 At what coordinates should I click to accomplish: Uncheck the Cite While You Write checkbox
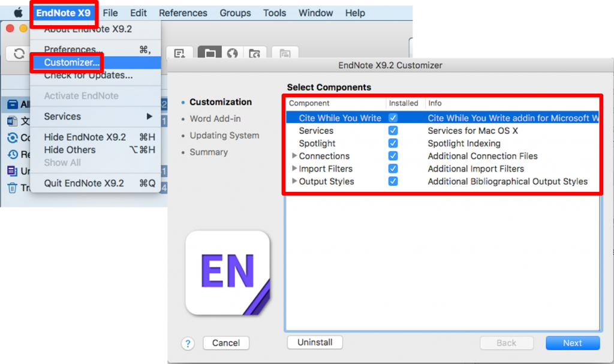393,118
